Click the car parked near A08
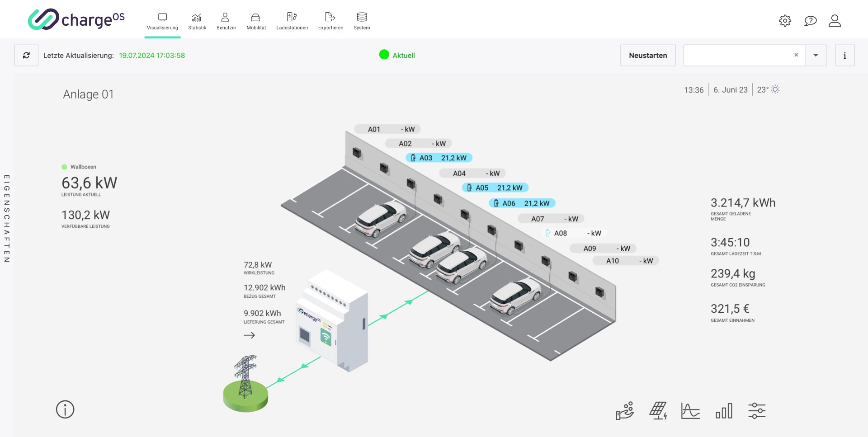868x437 pixels. click(515, 296)
